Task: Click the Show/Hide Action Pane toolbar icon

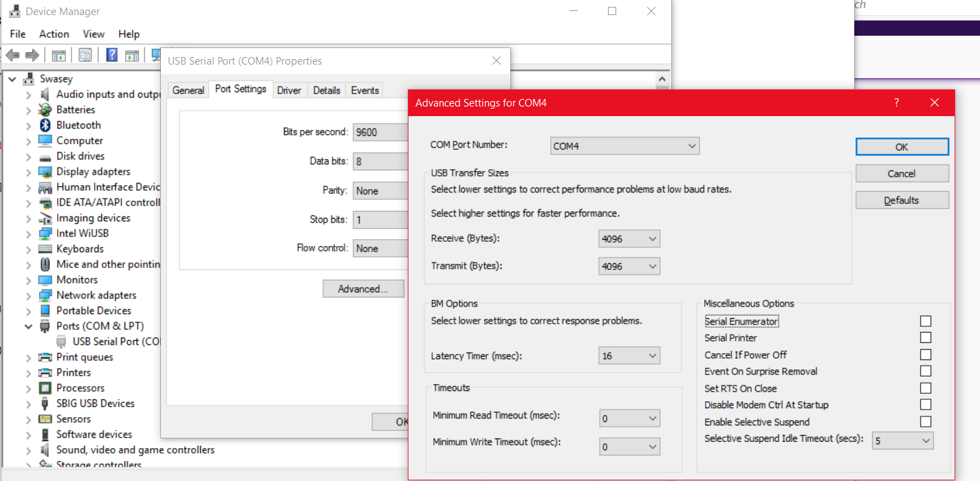Action: click(x=132, y=55)
